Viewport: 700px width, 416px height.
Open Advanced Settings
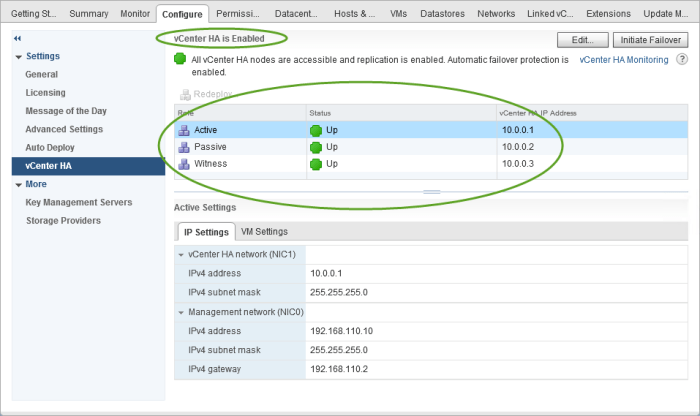(64, 129)
